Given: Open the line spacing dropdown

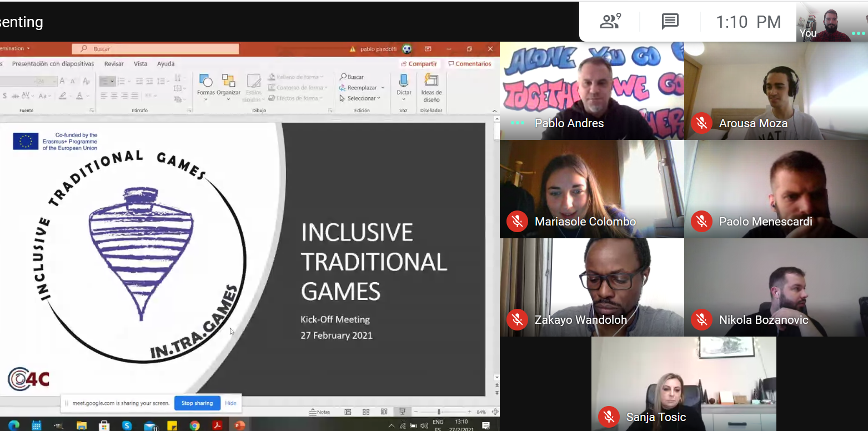Looking at the screenshot, I should (163, 81).
